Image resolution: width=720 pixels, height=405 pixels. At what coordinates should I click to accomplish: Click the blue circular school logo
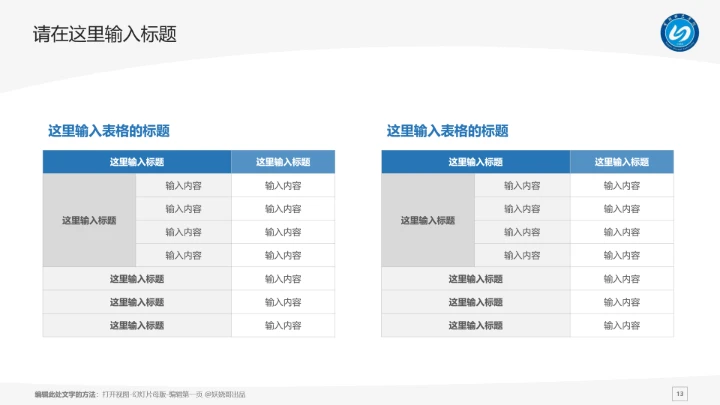[x=680, y=33]
